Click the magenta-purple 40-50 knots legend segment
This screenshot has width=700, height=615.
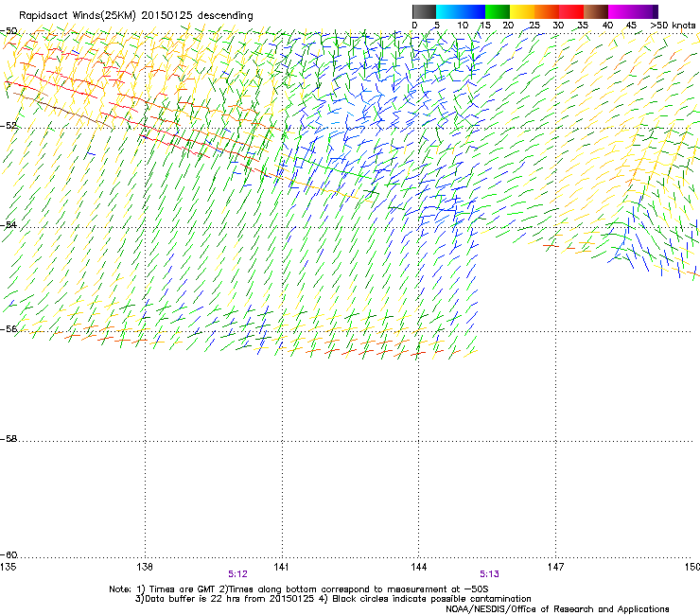click(633, 11)
